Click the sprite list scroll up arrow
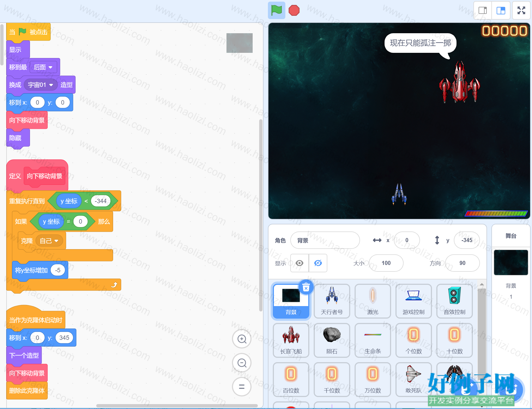The width and height of the screenshot is (532, 409). 482,284
